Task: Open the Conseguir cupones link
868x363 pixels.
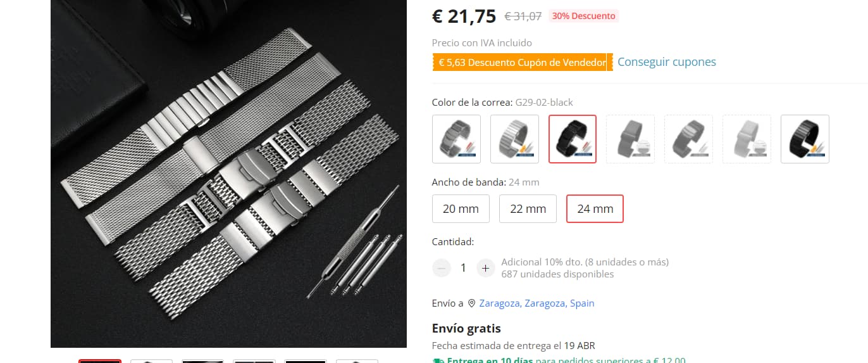Action: click(x=667, y=61)
